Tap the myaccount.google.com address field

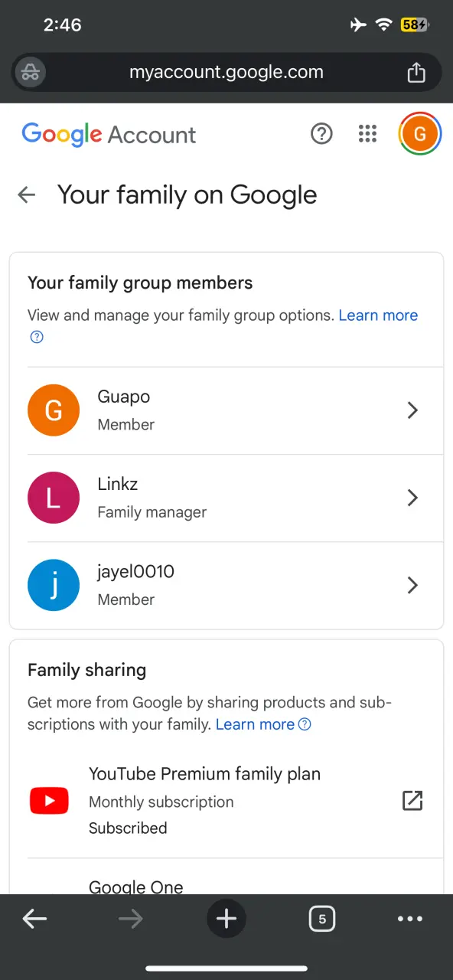click(226, 73)
